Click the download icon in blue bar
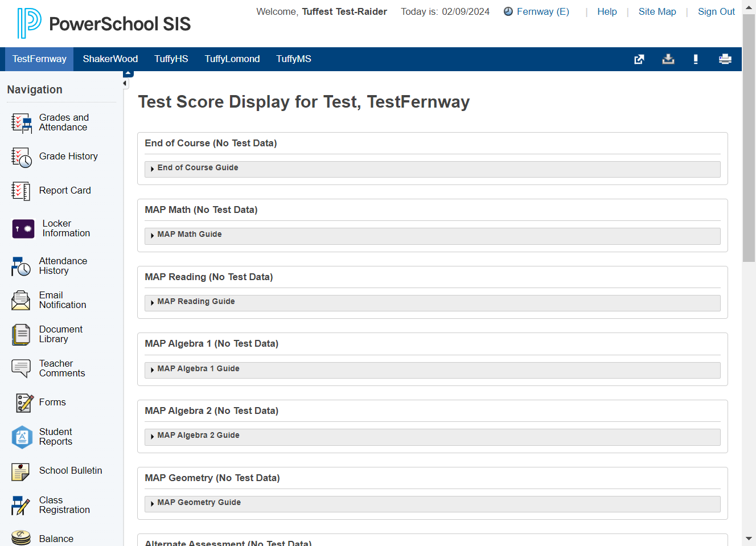The width and height of the screenshot is (756, 546). click(x=668, y=59)
